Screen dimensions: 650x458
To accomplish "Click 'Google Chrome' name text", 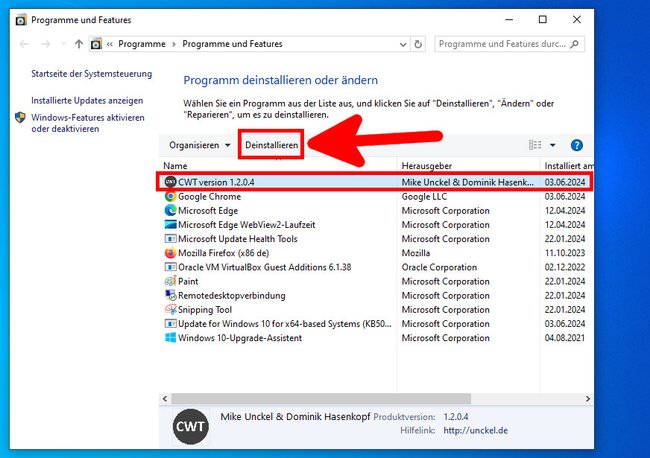I will (209, 196).
